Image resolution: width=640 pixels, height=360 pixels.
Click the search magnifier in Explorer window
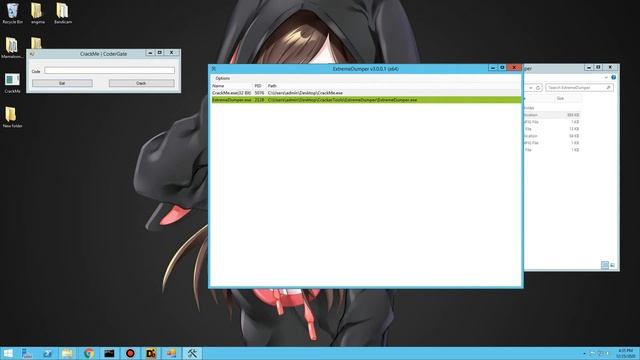click(x=609, y=88)
